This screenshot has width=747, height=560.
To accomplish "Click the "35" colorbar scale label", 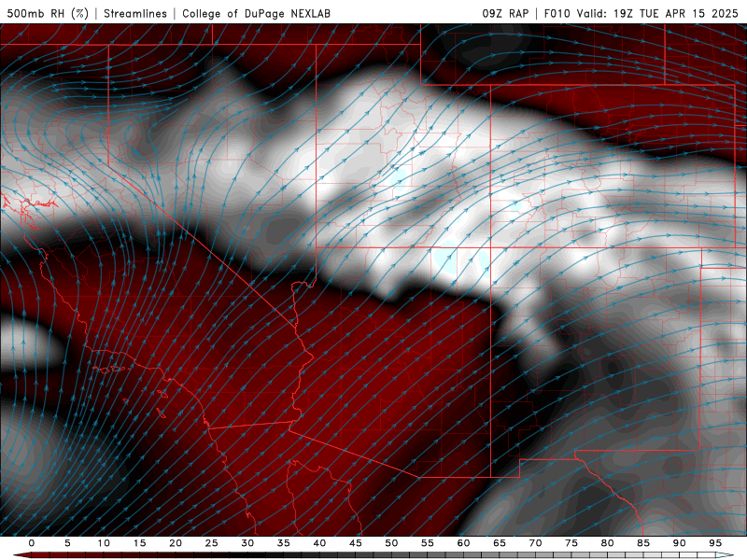I will click(x=283, y=543).
